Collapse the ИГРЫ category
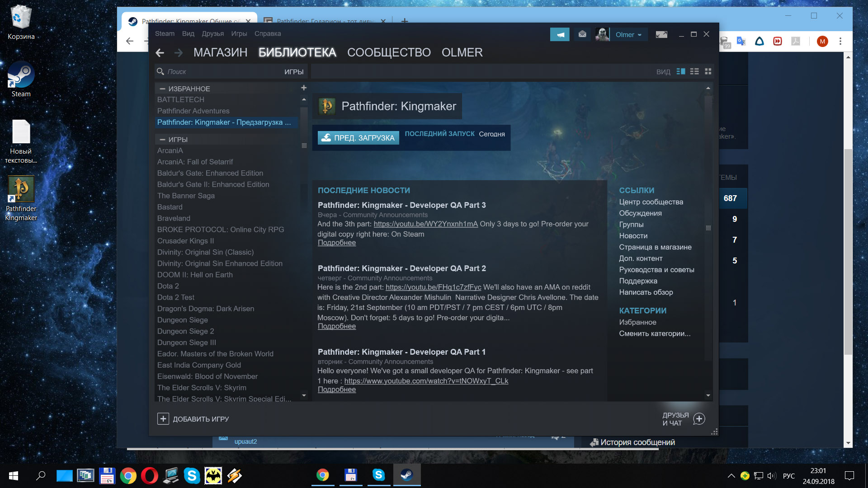The image size is (868, 488). (162, 140)
